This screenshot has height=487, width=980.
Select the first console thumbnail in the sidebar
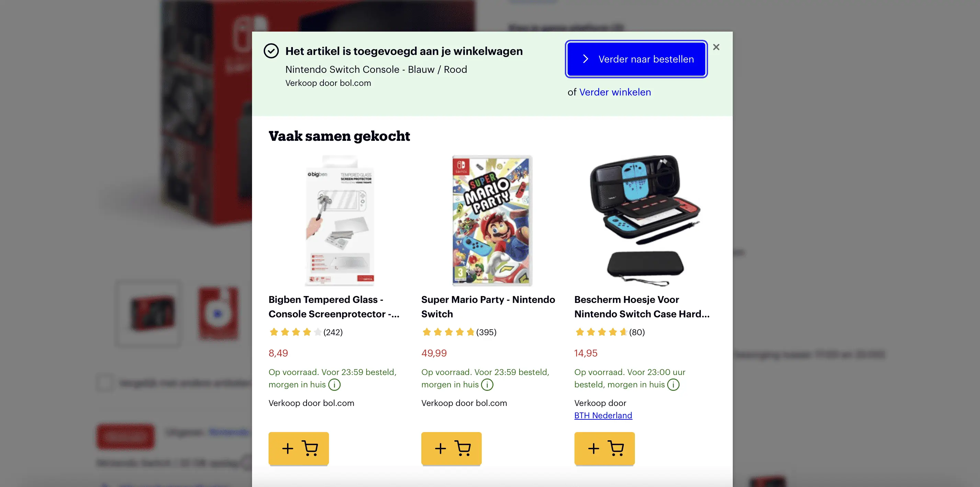pyautogui.click(x=148, y=314)
